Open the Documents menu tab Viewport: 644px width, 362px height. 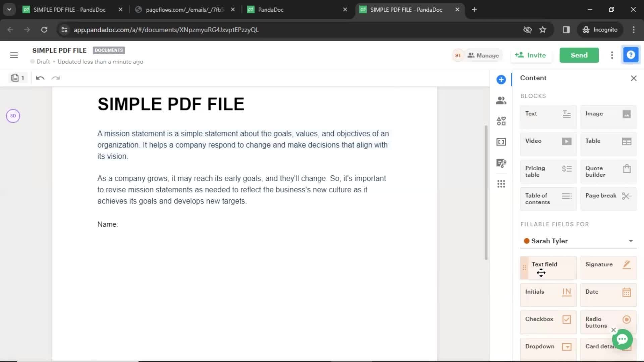click(108, 50)
